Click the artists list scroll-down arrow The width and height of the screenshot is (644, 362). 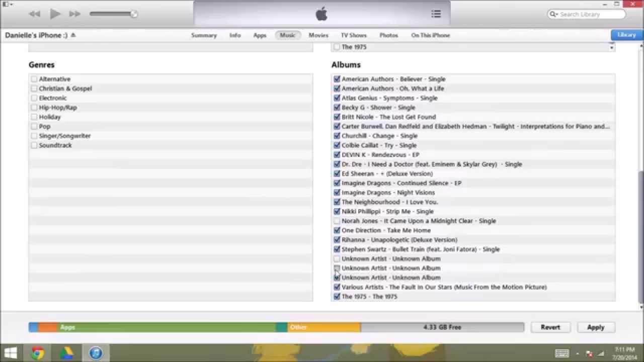(612, 47)
